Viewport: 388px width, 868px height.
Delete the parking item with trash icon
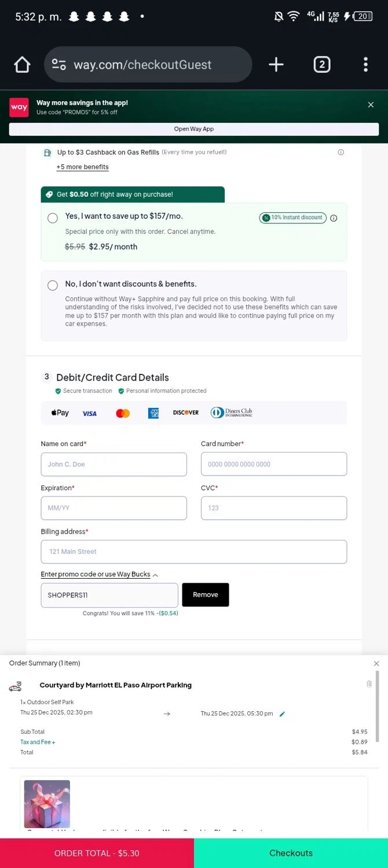(x=369, y=684)
